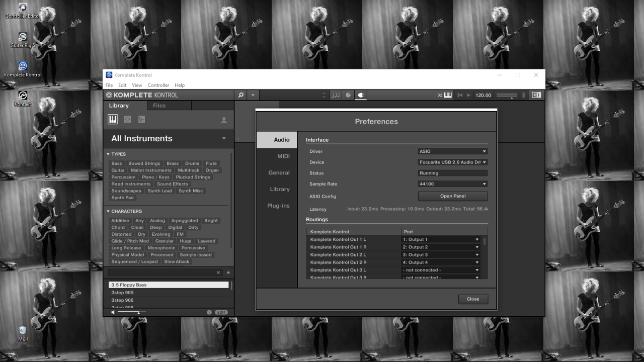Select the one-shots waveform icon in Library

[141, 119]
